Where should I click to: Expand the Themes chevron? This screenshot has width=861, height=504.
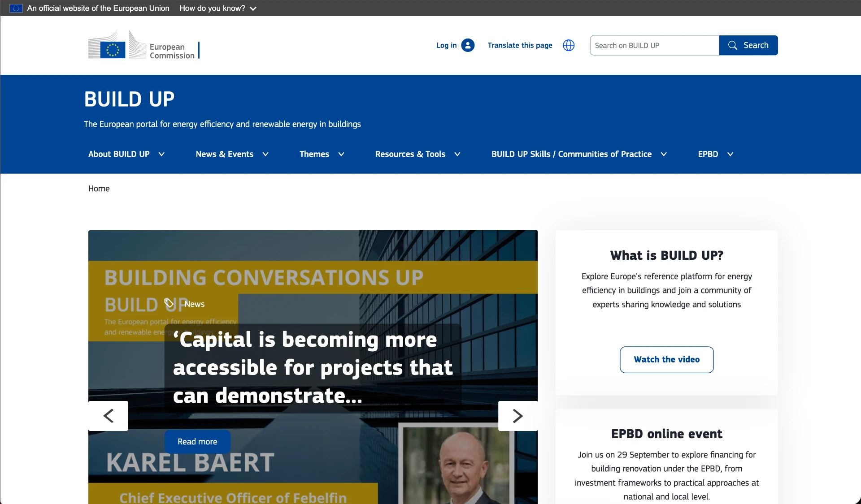(341, 154)
